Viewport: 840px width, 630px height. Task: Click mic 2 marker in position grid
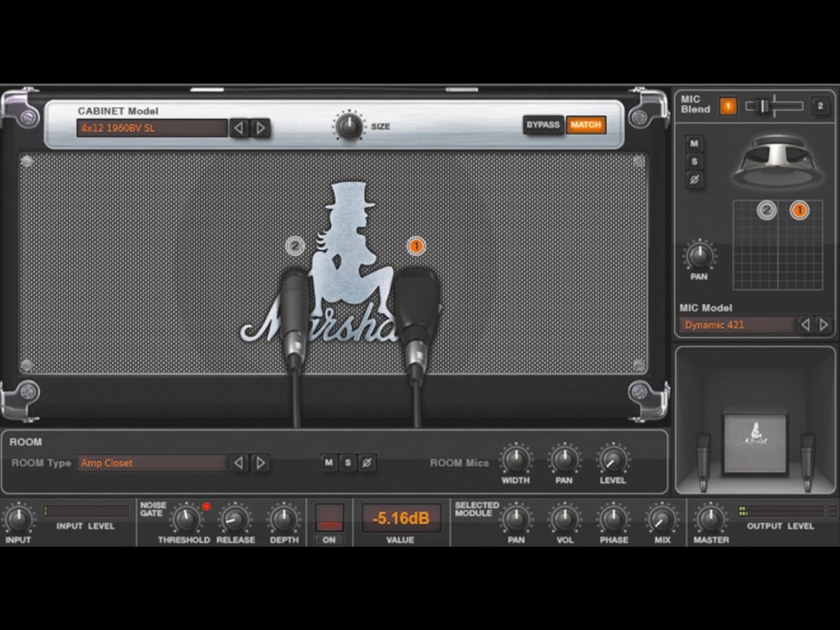(x=767, y=210)
